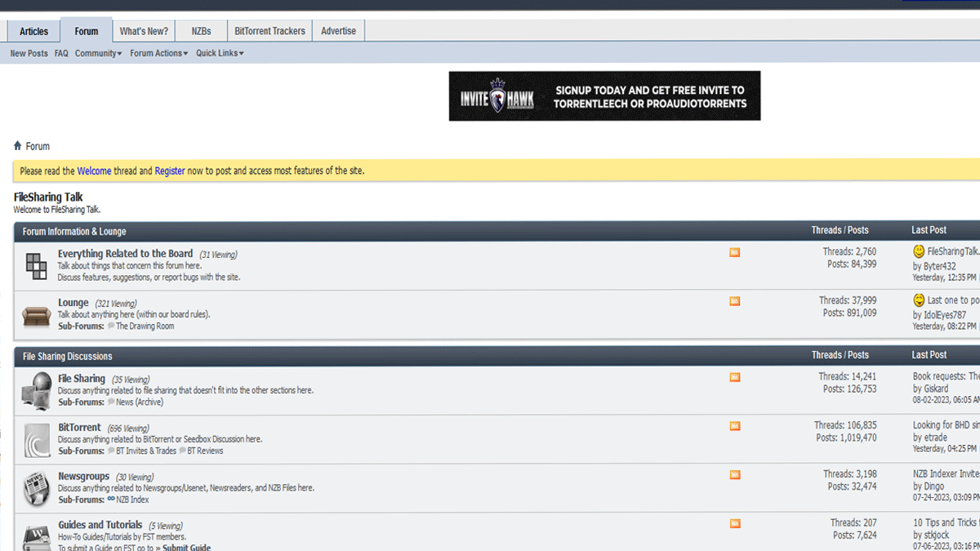
Task: Open the RSS feed icon for BitTorrent
Action: pos(734,426)
